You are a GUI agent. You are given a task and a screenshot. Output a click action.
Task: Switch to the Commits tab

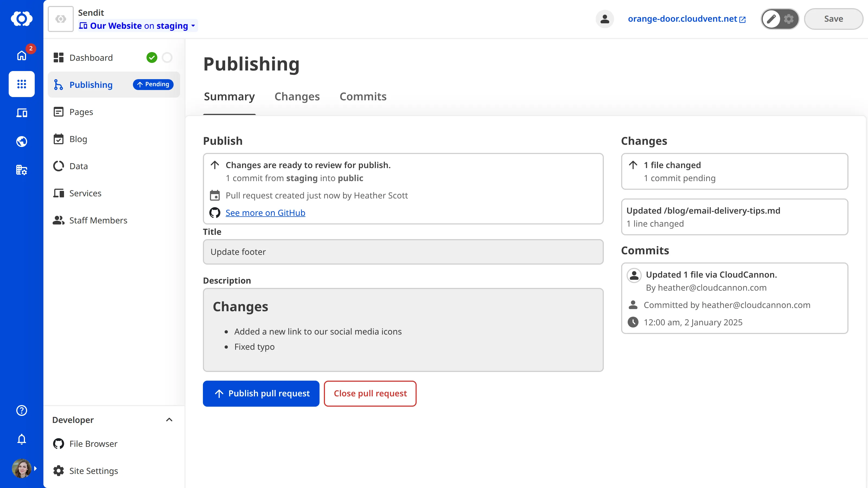(363, 97)
